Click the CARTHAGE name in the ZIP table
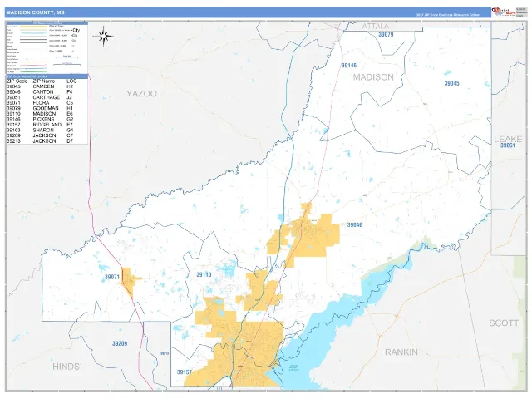 point(47,97)
